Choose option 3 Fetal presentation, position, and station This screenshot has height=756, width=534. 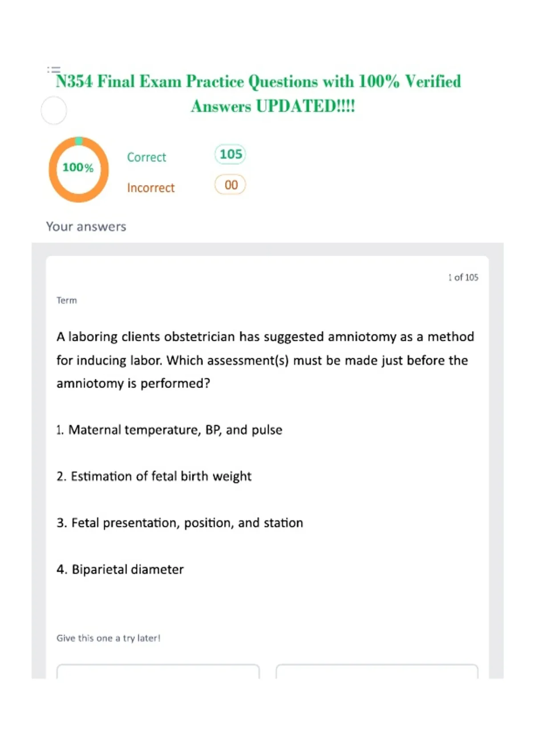pyautogui.click(x=180, y=523)
